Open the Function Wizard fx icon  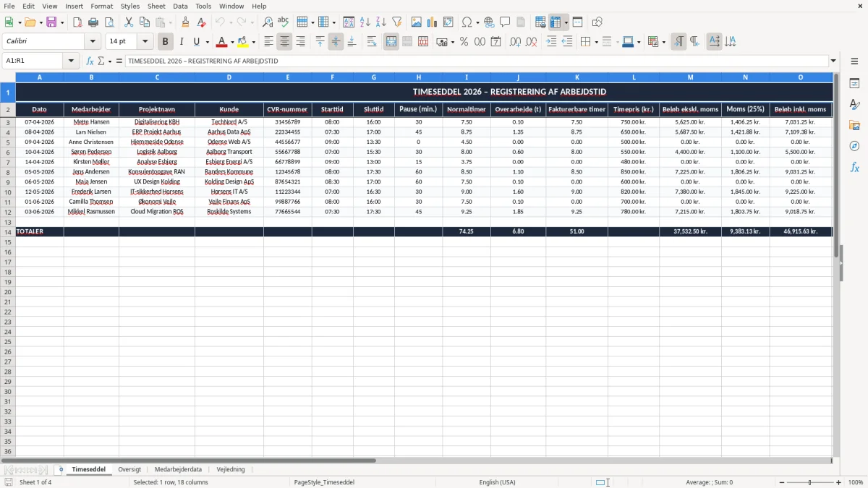tap(90, 61)
